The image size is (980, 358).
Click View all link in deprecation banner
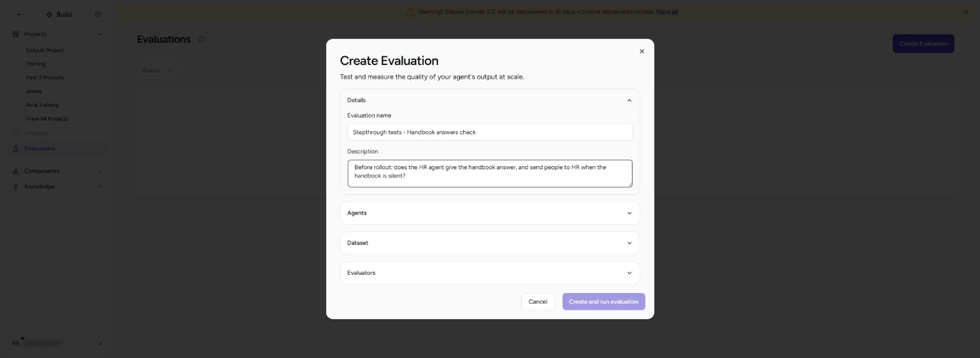point(666,12)
